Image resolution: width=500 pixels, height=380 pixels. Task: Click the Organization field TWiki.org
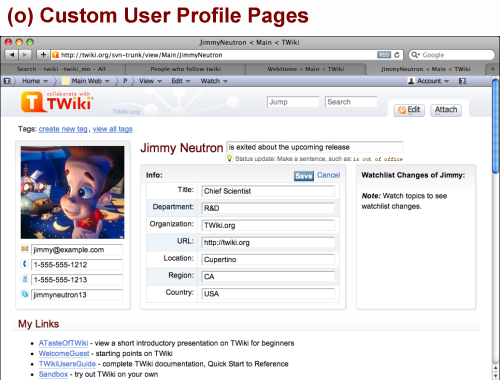click(268, 225)
